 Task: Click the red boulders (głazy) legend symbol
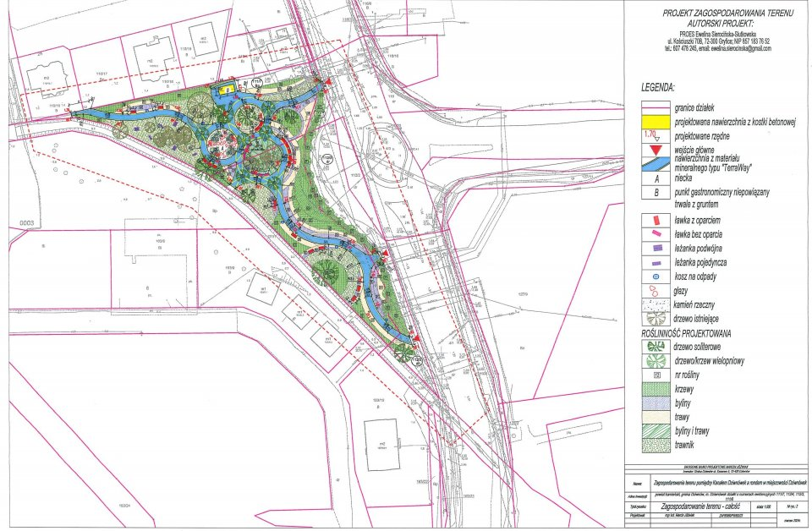click(650, 290)
